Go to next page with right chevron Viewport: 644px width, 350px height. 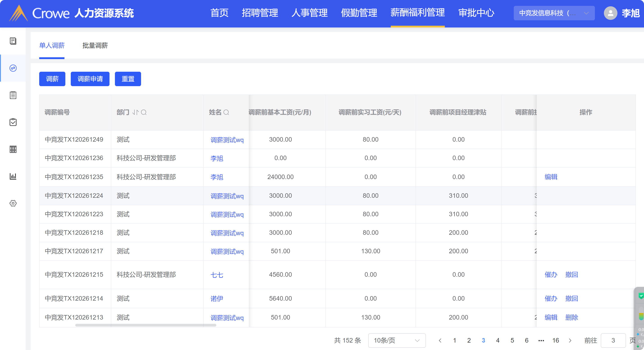click(x=570, y=340)
